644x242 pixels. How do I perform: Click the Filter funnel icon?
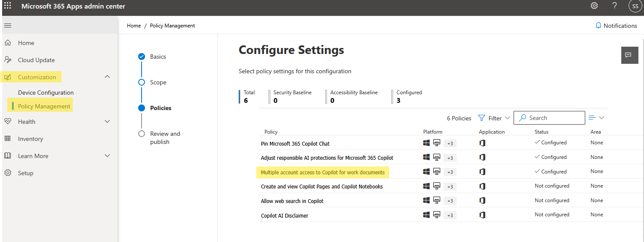pos(482,118)
